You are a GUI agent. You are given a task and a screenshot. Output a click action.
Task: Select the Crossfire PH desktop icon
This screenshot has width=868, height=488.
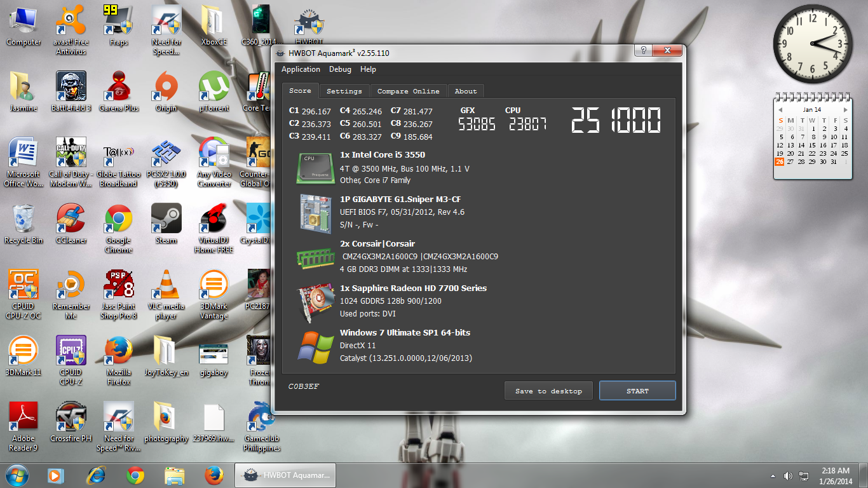(x=71, y=423)
